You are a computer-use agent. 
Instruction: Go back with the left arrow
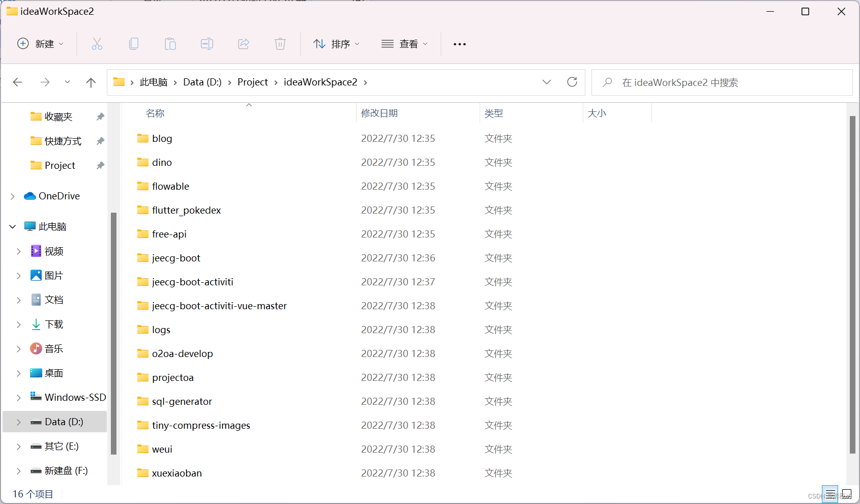(18, 82)
